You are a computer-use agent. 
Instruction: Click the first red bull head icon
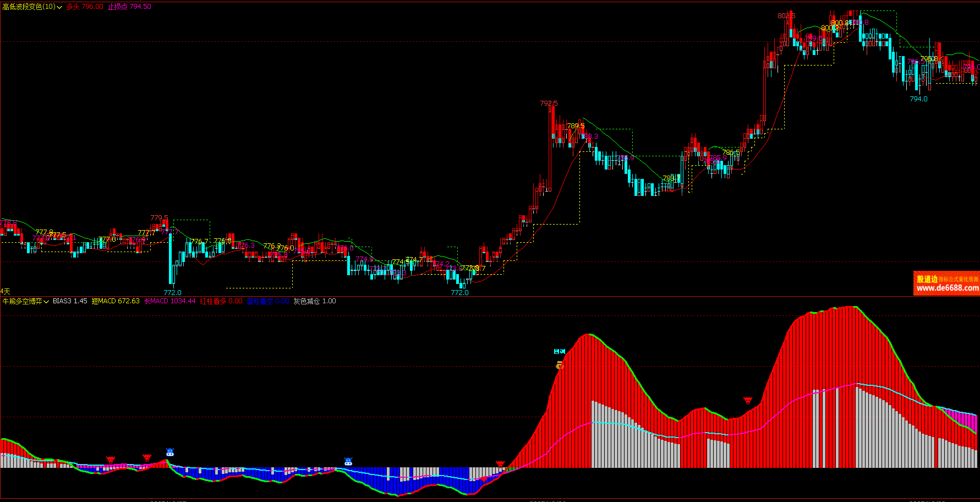click(111, 460)
